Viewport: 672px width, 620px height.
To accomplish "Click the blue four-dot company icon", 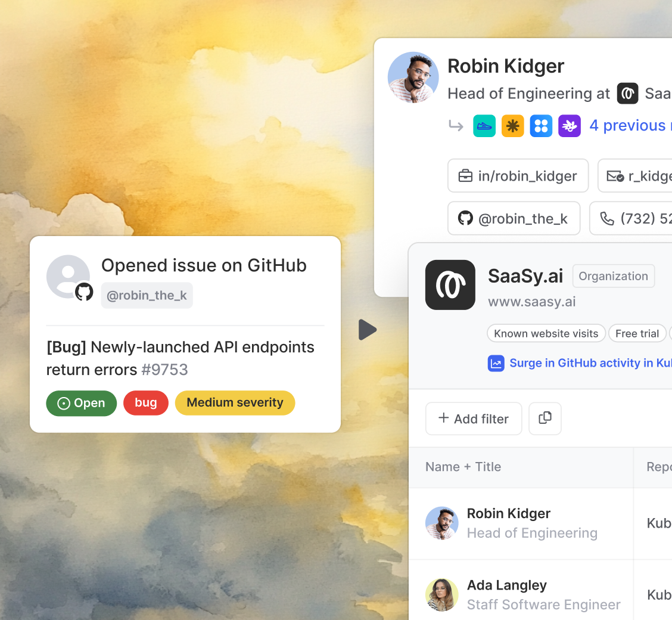I will pos(541,126).
